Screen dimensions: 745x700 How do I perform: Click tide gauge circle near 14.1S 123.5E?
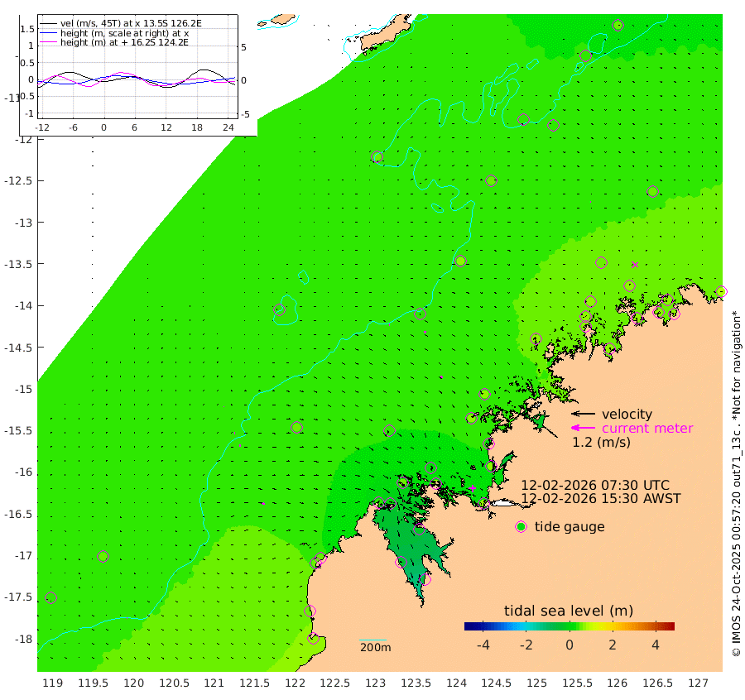(x=420, y=314)
